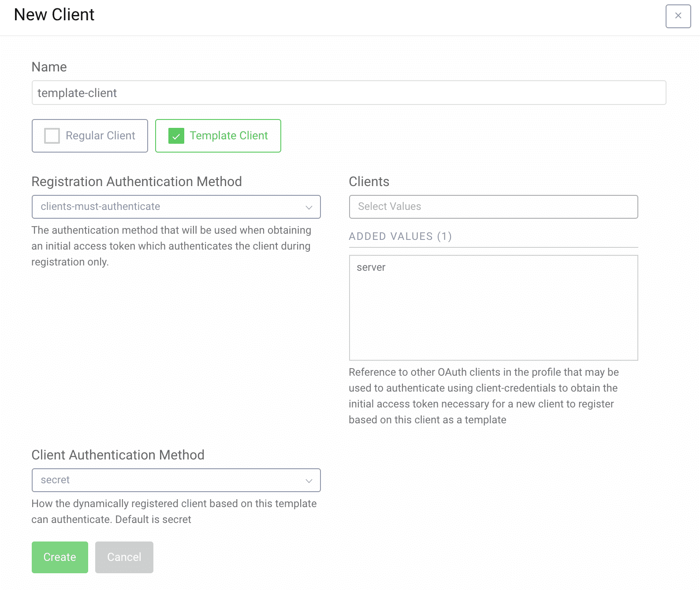The image size is (700, 590).
Task: Click the 'New Client' title text
Action: pyautogui.click(x=54, y=15)
